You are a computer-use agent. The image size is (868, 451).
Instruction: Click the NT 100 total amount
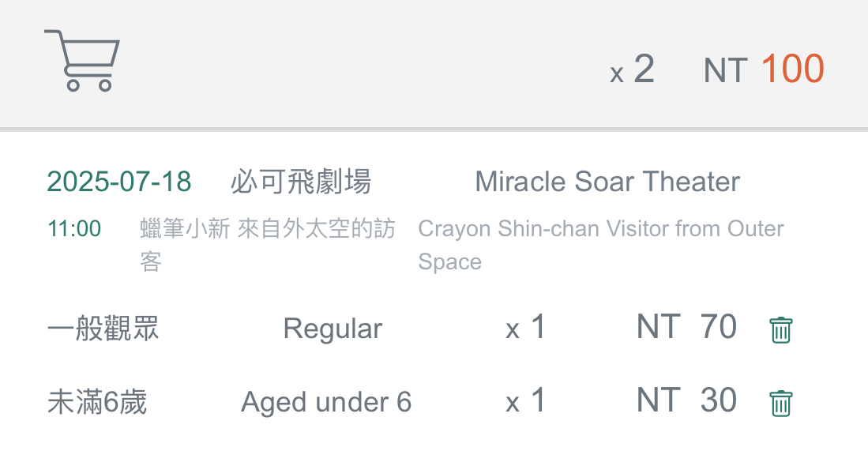click(x=764, y=70)
